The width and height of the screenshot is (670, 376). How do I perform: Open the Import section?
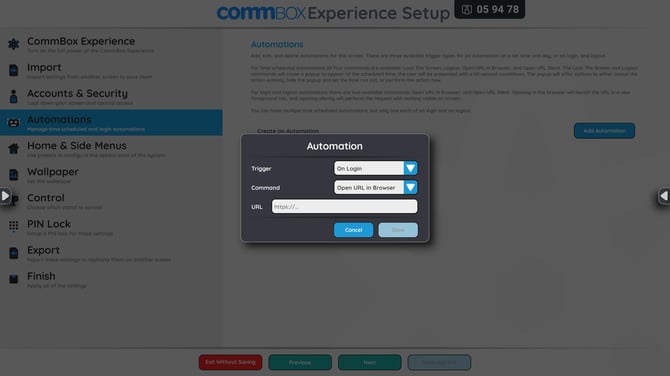pyautogui.click(x=111, y=70)
